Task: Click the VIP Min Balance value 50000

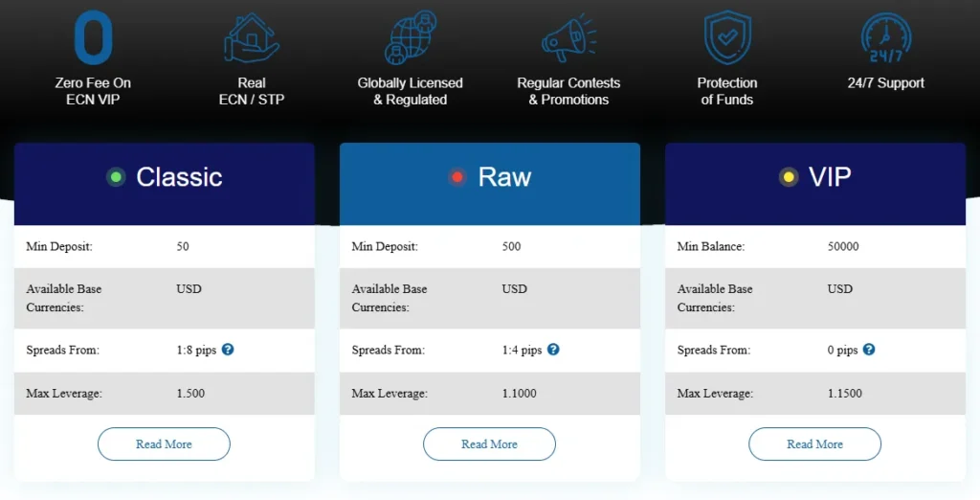Action: (x=843, y=246)
